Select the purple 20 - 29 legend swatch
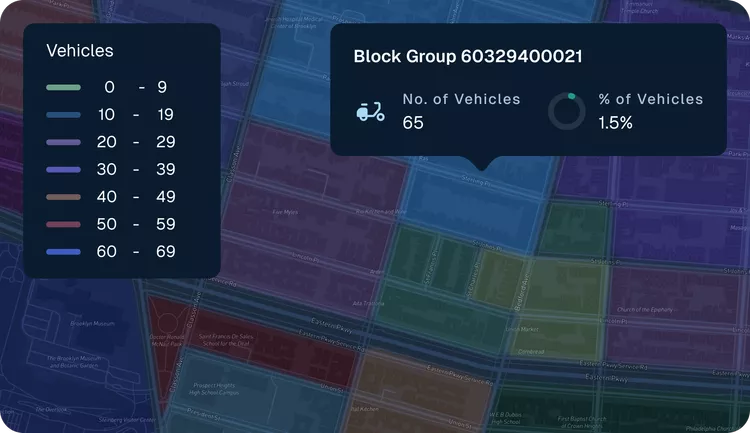 pyautogui.click(x=63, y=143)
